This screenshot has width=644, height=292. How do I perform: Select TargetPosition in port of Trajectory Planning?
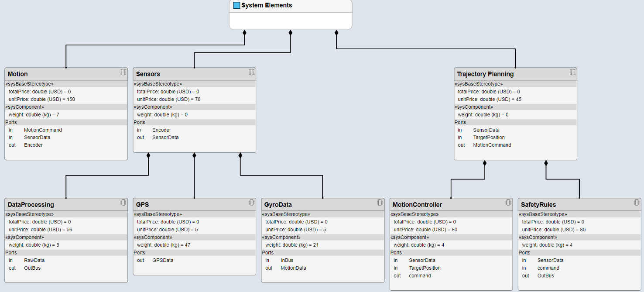pos(489,137)
